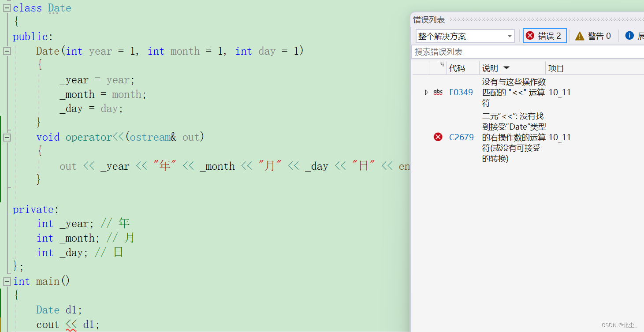
Task: Collapse the class Date code block
Action: [x=7, y=8]
